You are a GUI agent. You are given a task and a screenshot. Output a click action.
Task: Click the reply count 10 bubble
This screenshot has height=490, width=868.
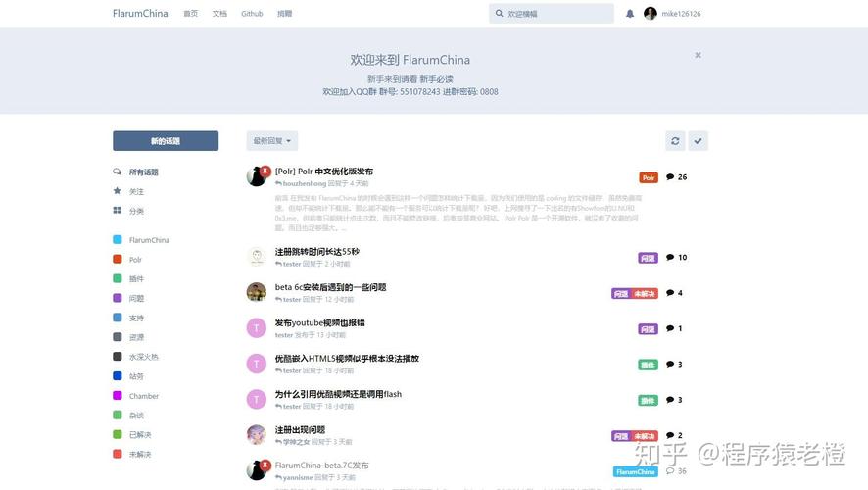tap(676, 257)
